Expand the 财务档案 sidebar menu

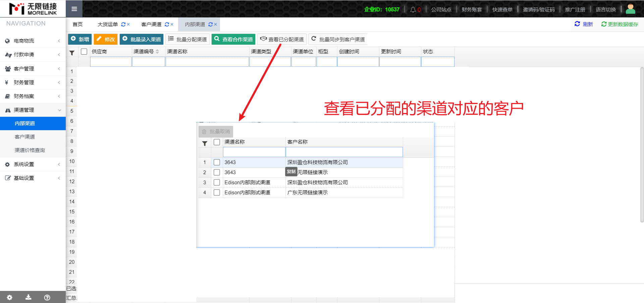click(33, 96)
